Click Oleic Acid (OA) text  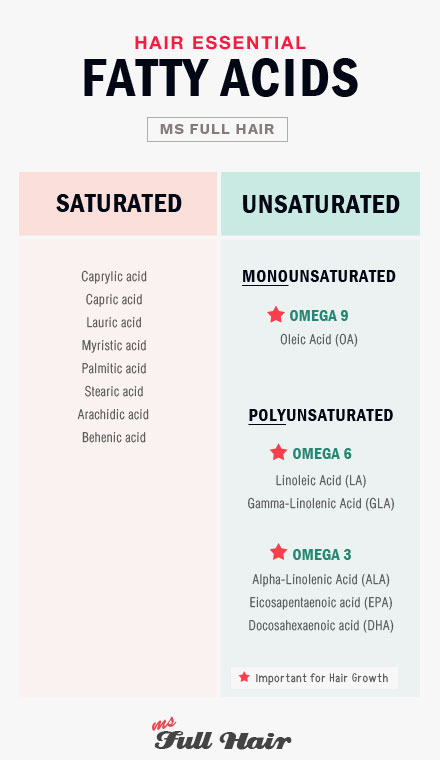point(319,339)
